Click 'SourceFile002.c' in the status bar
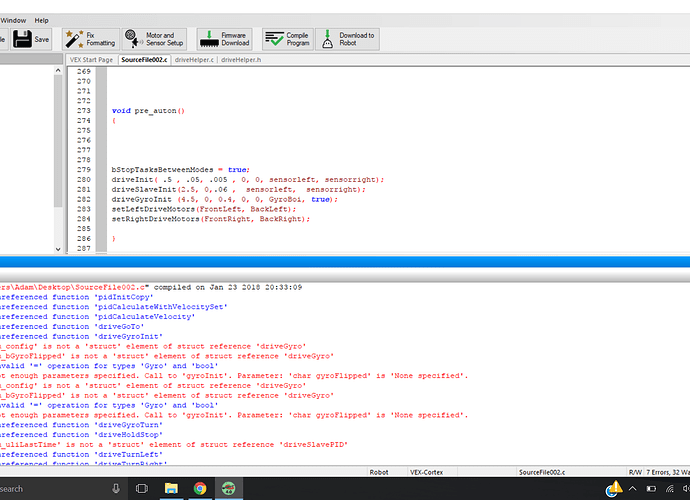The width and height of the screenshot is (690, 500). pyautogui.click(x=542, y=472)
